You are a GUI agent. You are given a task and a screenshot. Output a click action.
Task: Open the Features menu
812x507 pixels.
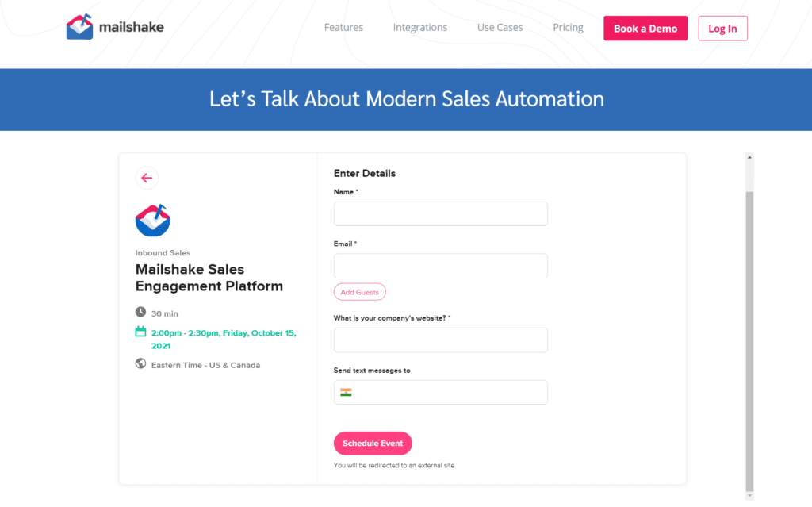tap(343, 27)
